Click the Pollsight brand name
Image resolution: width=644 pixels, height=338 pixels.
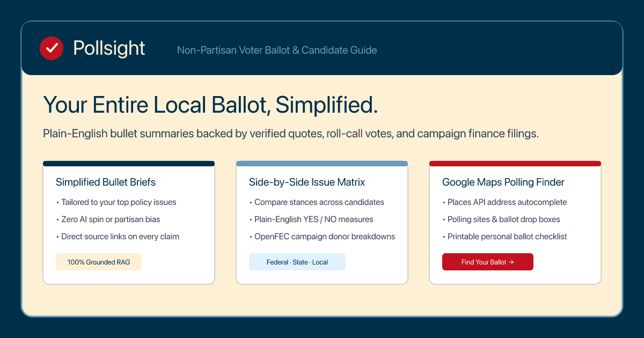[109, 48]
